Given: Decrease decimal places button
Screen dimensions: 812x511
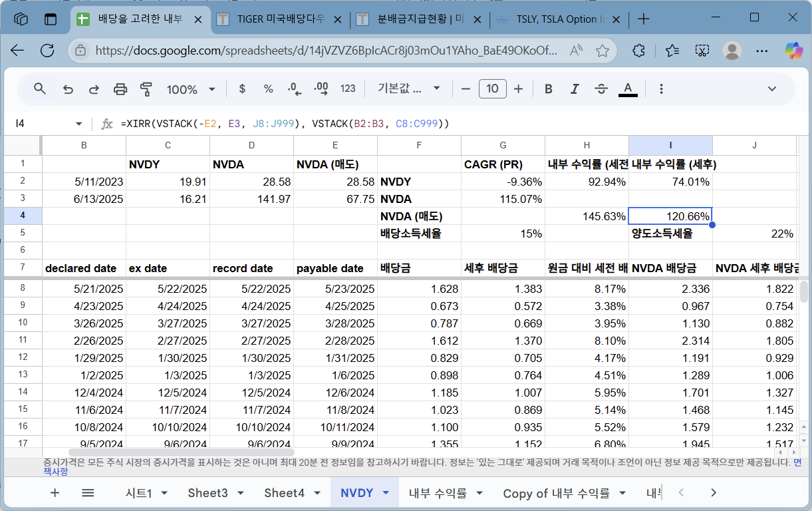Looking at the screenshot, I should (295, 88).
